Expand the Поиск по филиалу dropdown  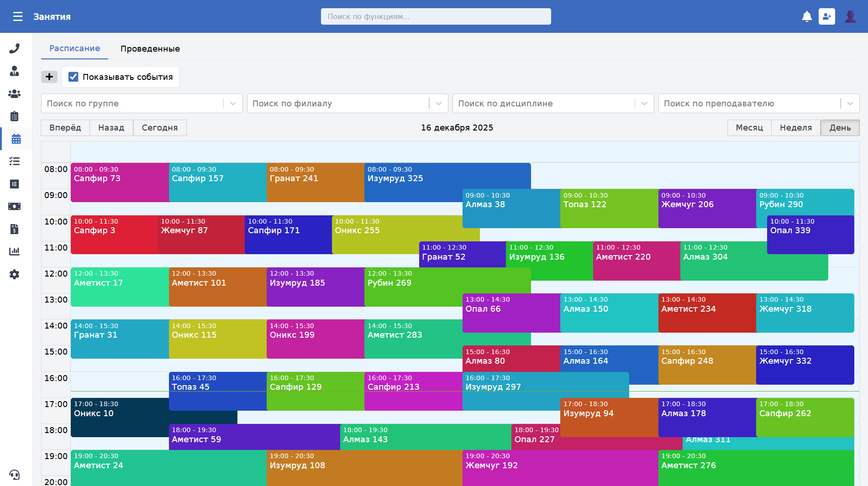pyautogui.click(x=438, y=104)
